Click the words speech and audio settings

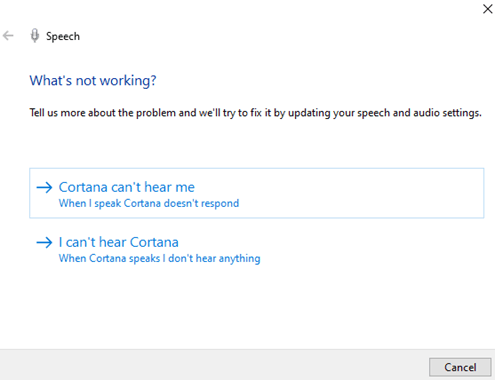[x=419, y=113]
